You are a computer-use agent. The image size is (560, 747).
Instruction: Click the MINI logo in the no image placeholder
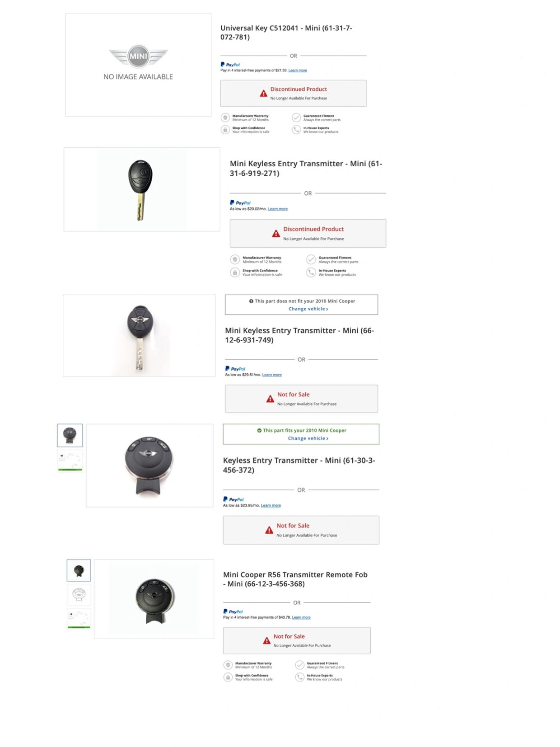[x=138, y=56]
